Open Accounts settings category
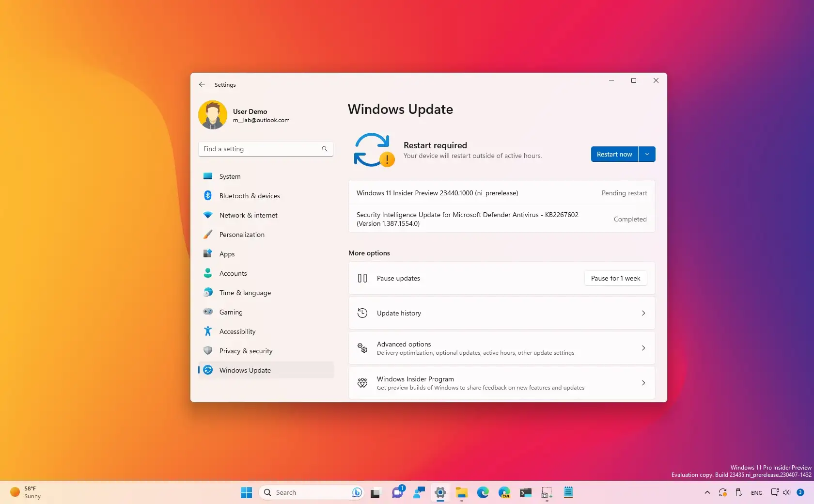 coord(266,273)
